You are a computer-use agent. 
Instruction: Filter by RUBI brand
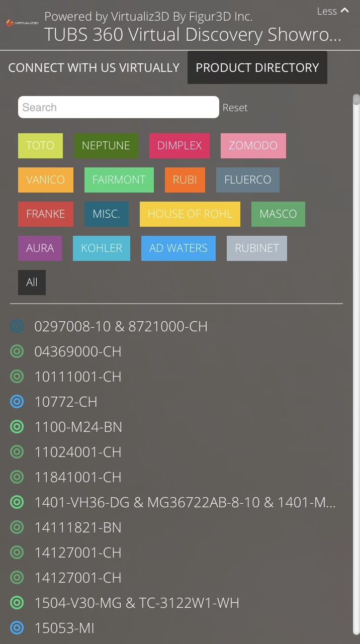click(185, 180)
